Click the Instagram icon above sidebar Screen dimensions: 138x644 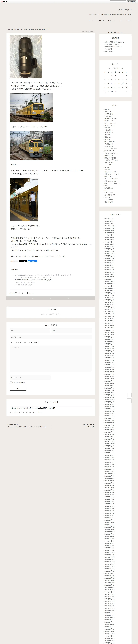point(115,33)
